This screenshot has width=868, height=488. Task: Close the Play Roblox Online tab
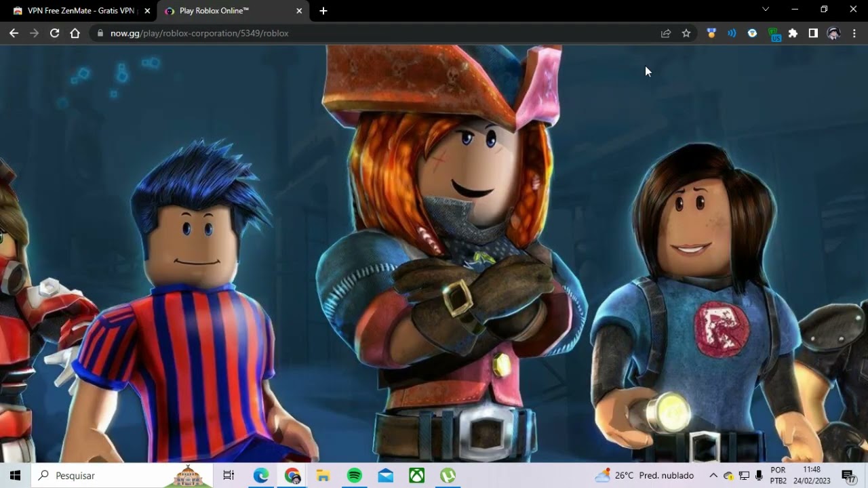299,11
